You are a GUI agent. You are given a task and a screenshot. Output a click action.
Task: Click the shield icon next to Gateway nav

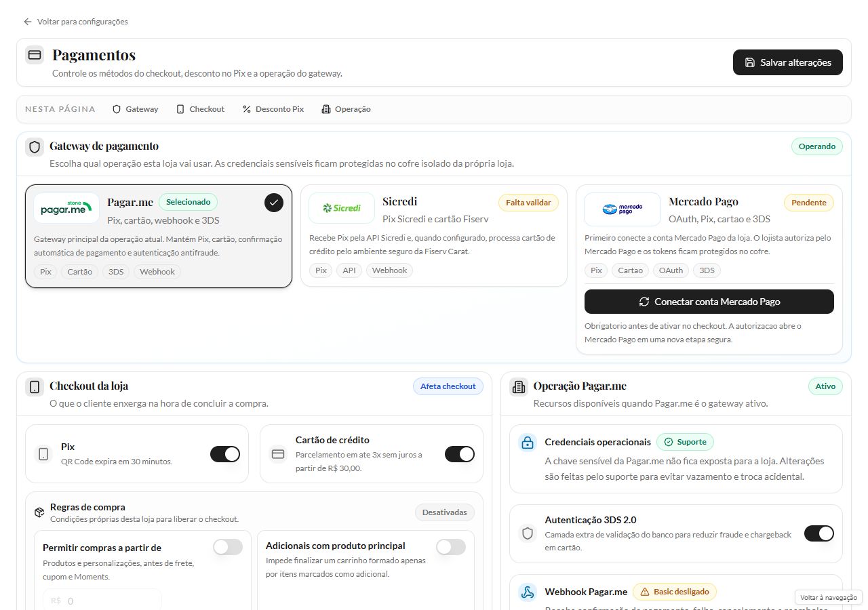[x=117, y=109]
